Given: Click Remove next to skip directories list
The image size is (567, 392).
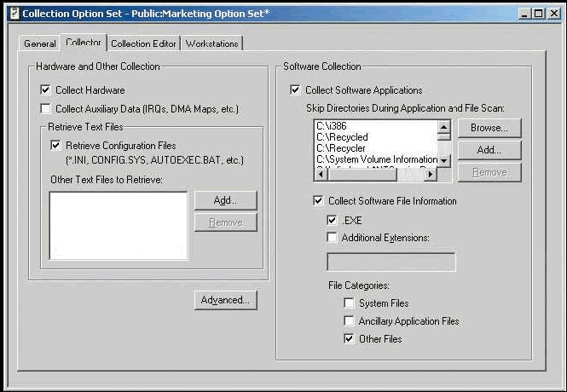Looking at the screenshot, I should 489,172.
